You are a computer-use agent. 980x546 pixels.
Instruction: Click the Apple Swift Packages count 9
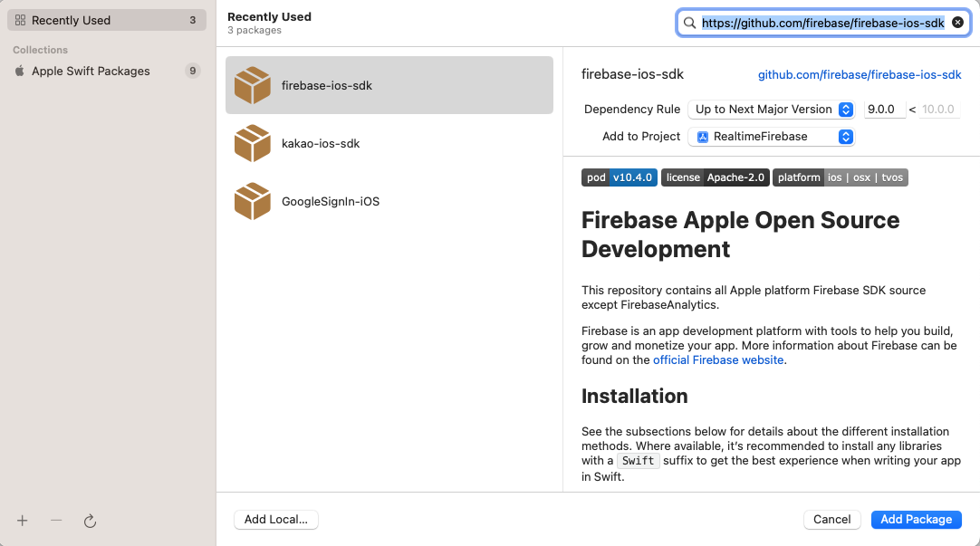coord(193,71)
